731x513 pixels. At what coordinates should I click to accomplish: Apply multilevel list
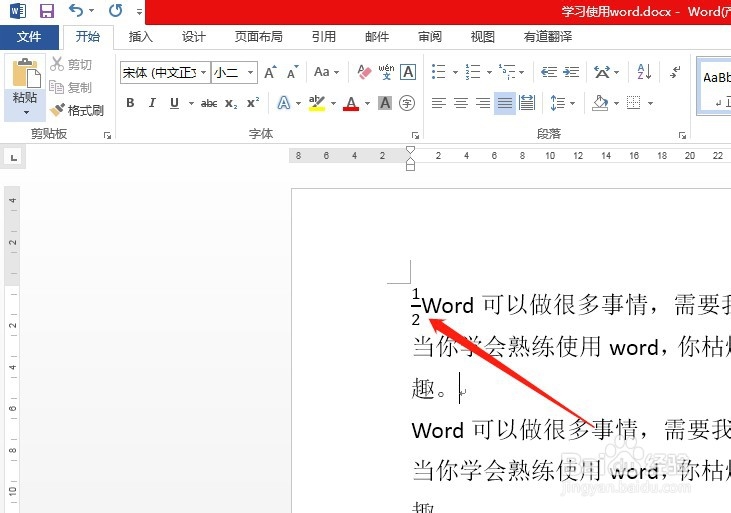click(x=507, y=72)
